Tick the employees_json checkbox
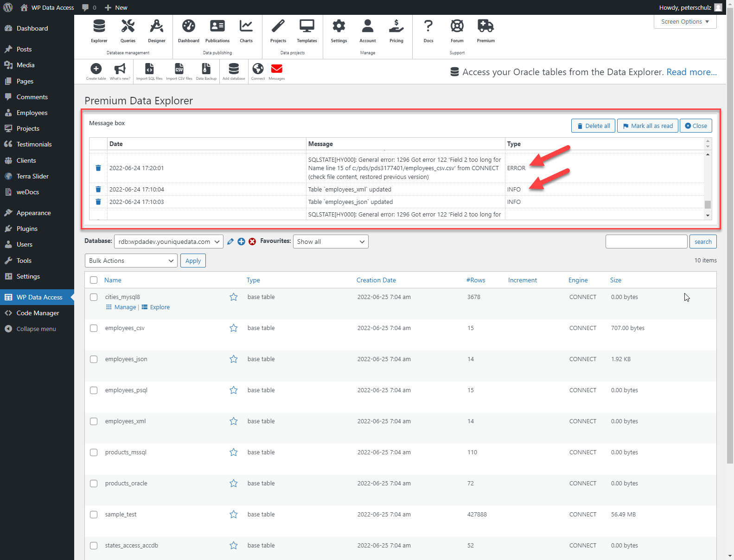 94,359
